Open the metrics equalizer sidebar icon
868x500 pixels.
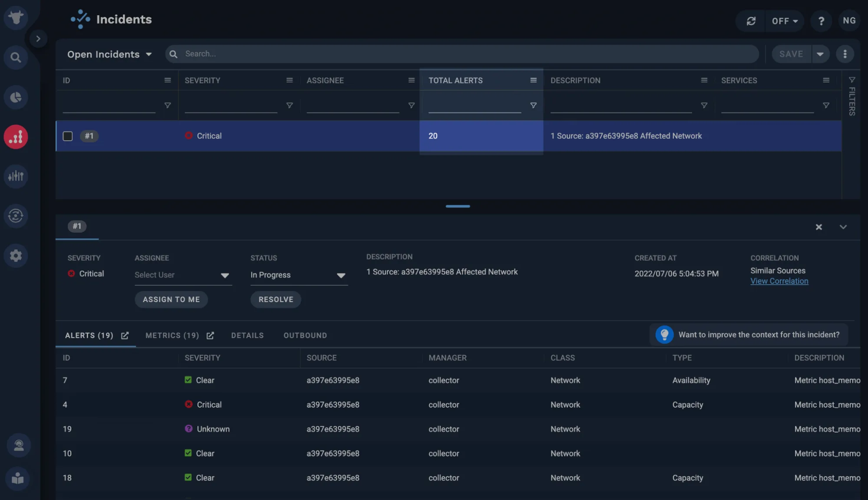[x=16, y=176]
